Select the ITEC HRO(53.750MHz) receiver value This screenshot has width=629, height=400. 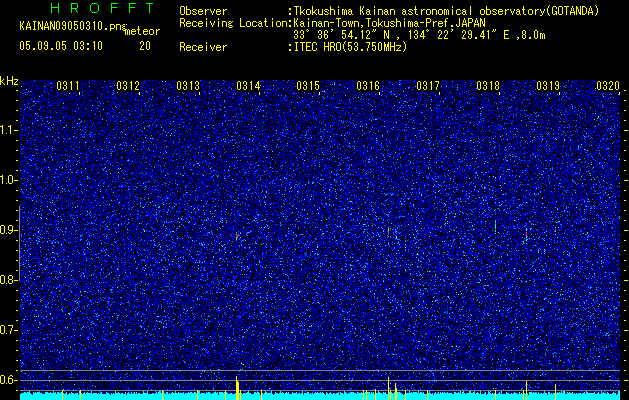[x=350, y=47]
